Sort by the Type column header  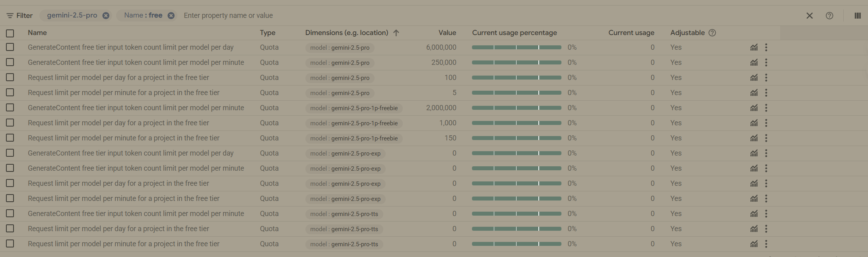[268, 33]
